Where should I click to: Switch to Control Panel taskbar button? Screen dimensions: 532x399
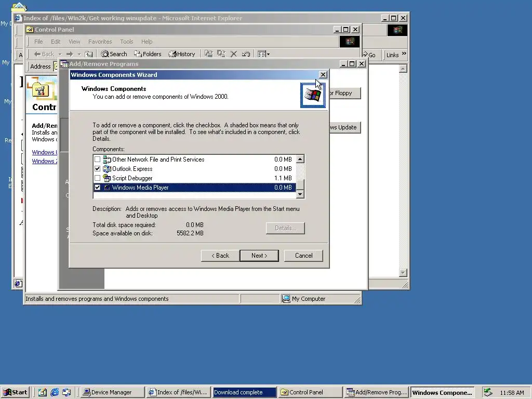[x=310, y=392]
